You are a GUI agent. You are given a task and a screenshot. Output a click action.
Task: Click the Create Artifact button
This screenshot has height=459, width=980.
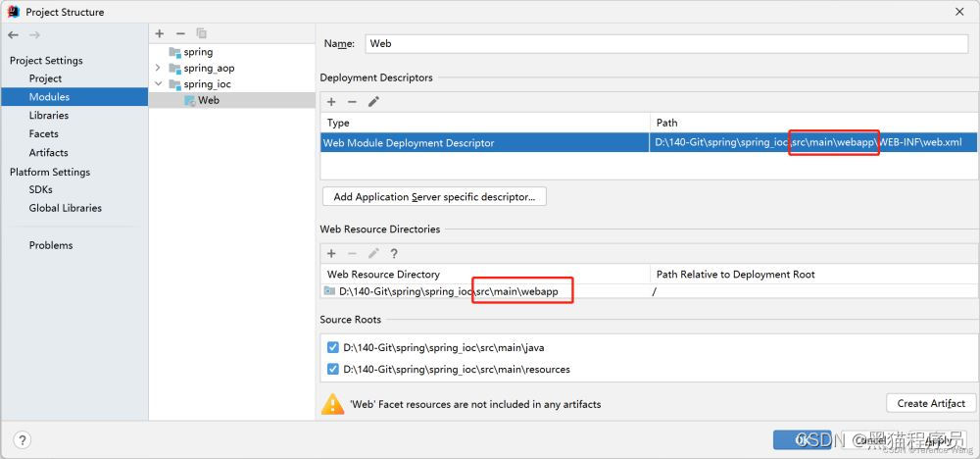(931, 403)
